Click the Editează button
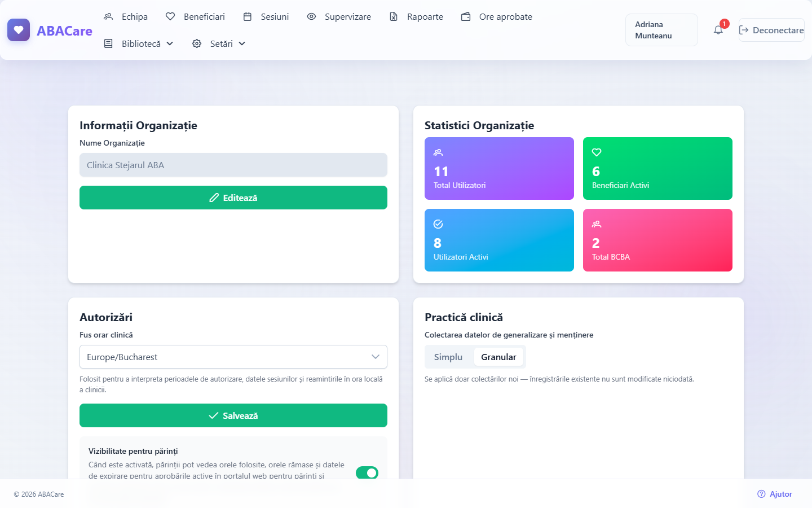The width and height of the screenshot is (812, 508). (x=233, y=198)
